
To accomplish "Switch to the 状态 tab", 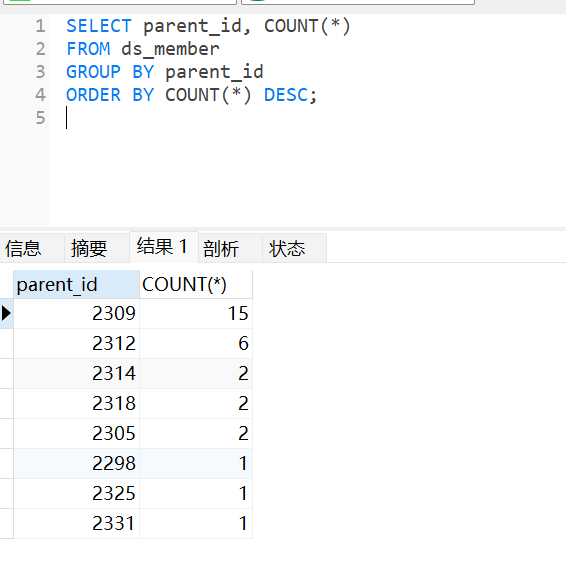I will [294, 248].
